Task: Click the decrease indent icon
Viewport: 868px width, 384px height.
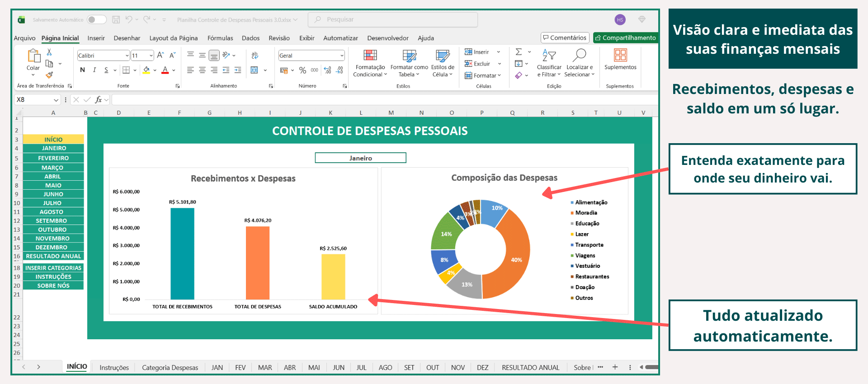Action: pyautogui.click(x=226, y=70)
